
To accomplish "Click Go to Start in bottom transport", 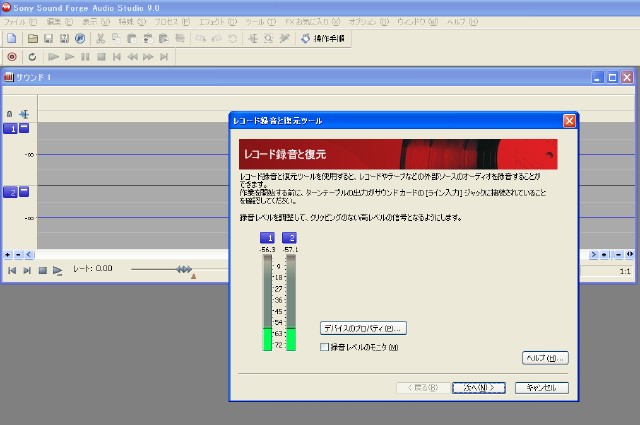I will [12, 270].
